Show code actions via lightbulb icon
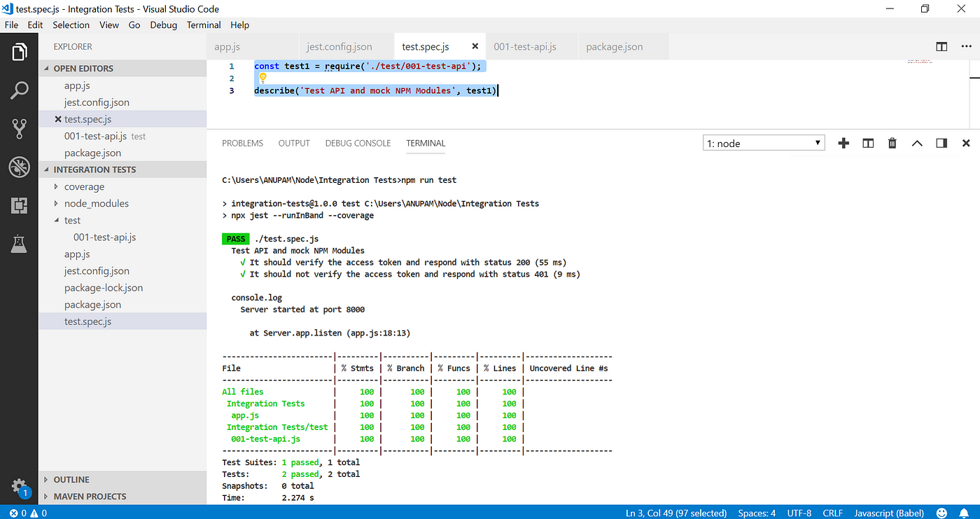Viewport: 980px width, 519px height. click(x=263, y=78)
